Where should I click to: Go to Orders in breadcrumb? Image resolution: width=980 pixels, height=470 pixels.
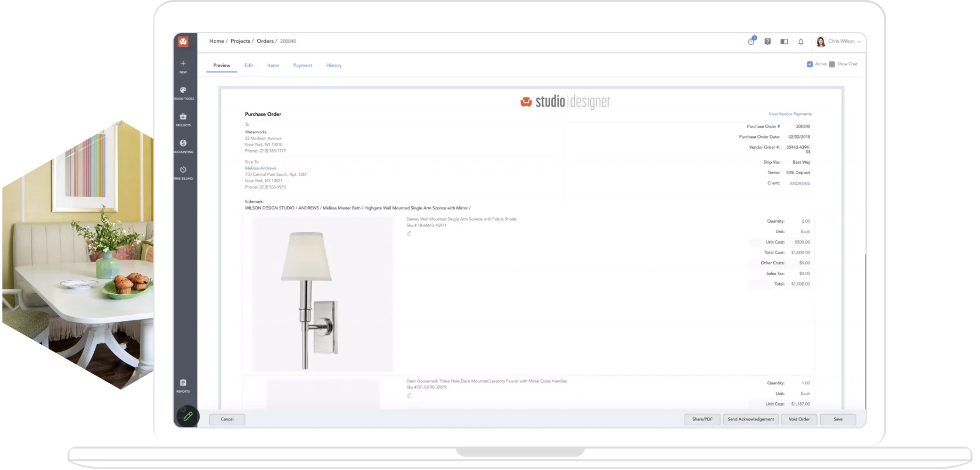(265, 41)
